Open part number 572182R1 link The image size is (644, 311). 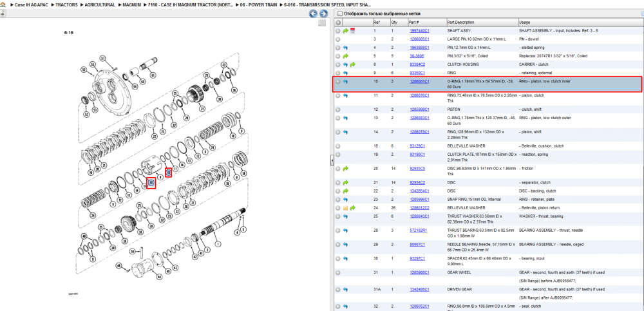coord(418,230)
